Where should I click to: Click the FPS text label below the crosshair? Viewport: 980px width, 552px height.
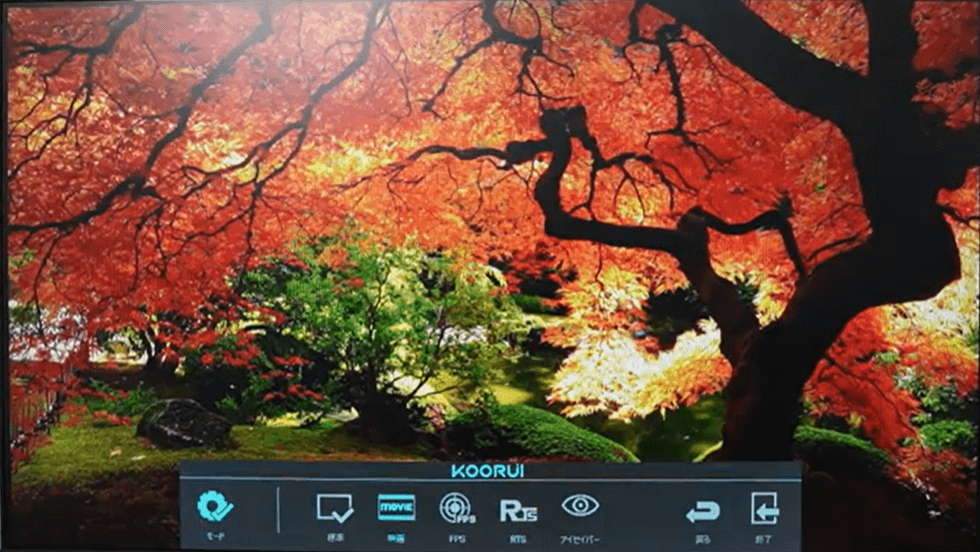pos(456,537)
